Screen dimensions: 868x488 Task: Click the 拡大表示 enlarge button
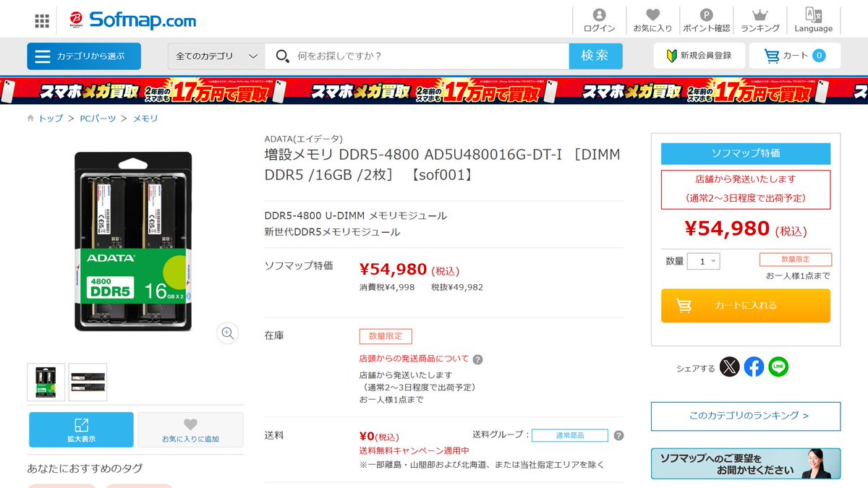[81, 429]
